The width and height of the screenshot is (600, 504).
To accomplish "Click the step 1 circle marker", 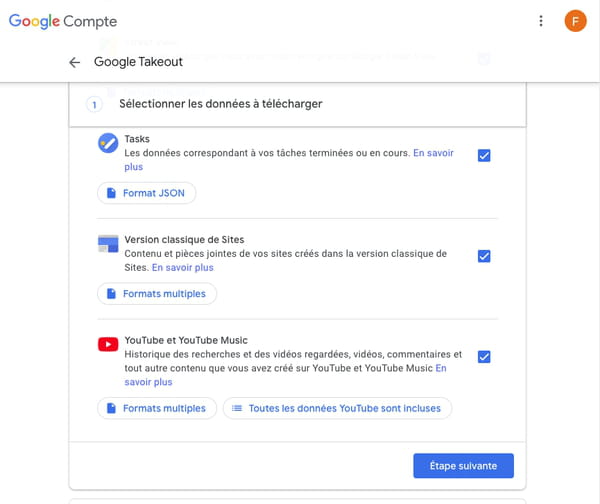I will click(94, 104).
